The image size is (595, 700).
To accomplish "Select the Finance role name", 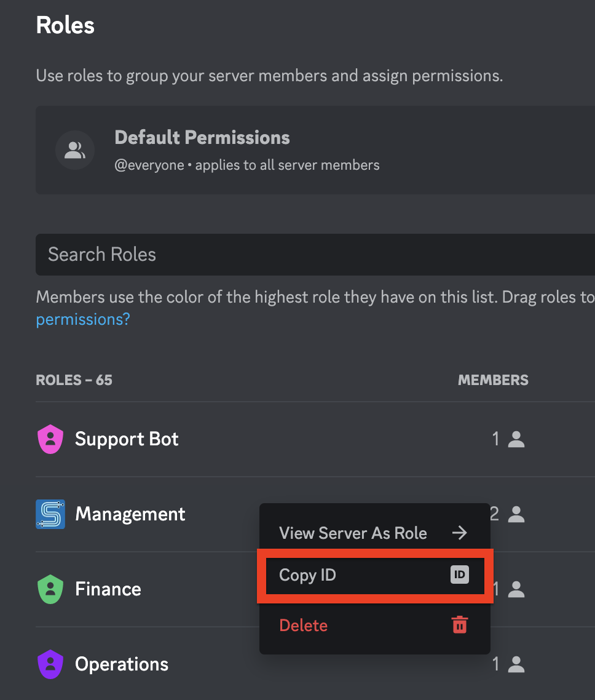I will click(x=108, y=589).
